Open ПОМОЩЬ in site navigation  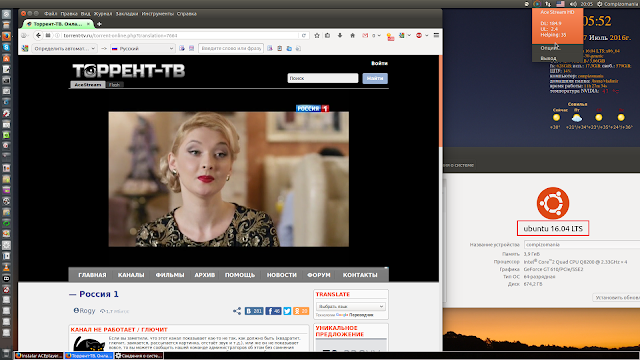pos(240,275)
